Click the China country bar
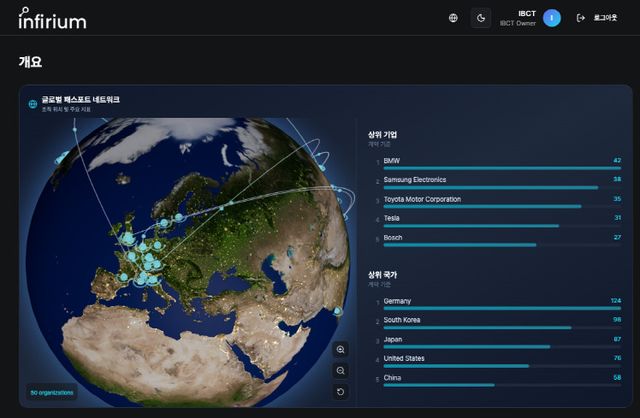 [x=439, y=385]
